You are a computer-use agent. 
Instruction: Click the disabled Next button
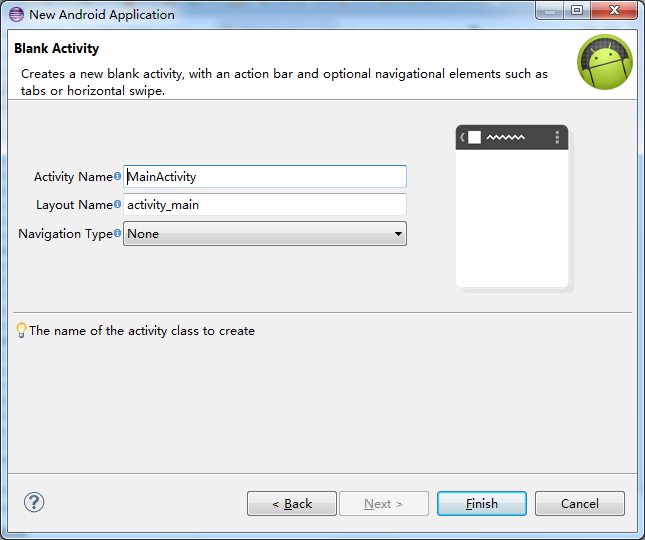[x=384, y=503]
